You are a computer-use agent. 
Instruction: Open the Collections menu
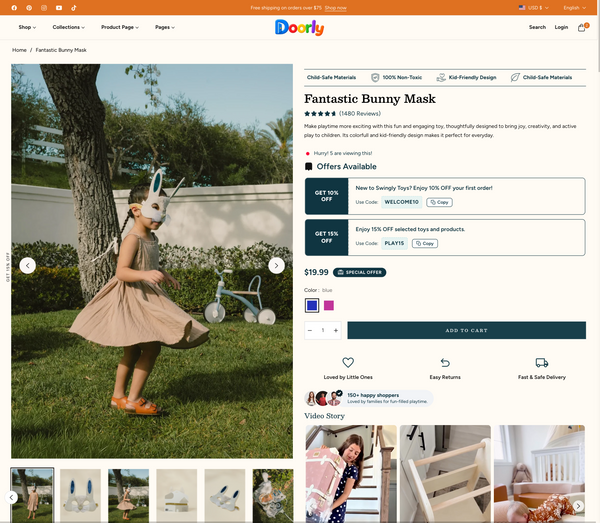point(68,27)
